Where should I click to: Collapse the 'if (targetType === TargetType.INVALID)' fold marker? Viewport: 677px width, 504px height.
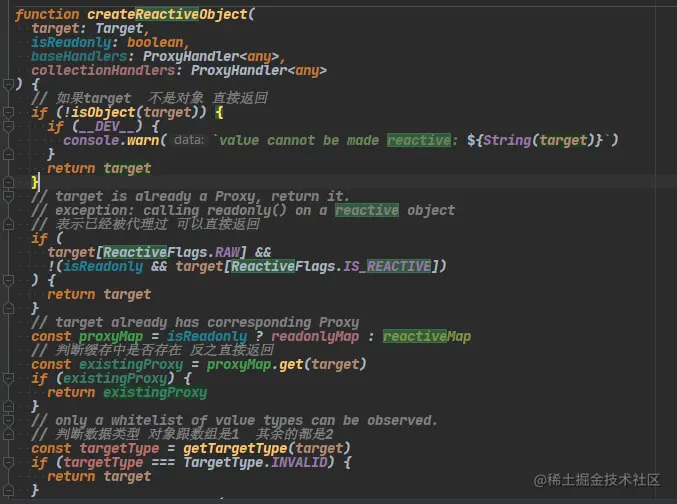[8, 463]
